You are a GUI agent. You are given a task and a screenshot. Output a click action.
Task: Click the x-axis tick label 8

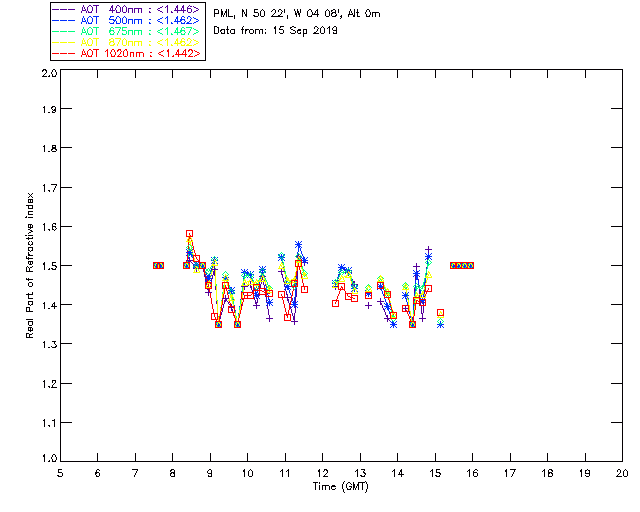pos(173,473)
